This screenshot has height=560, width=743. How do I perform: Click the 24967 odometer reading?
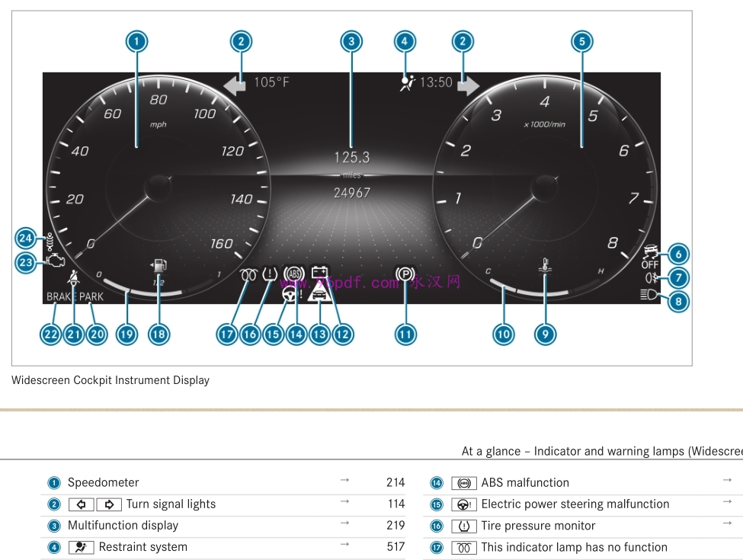[351, 193]
